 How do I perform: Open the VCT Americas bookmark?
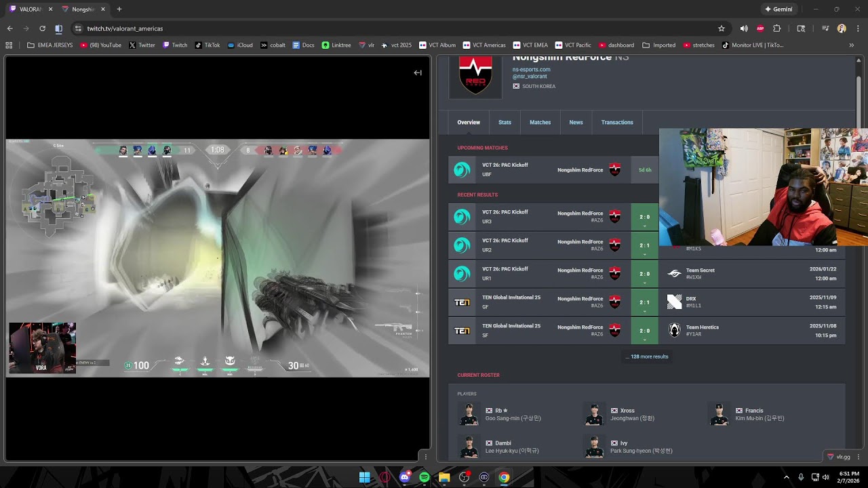pos(484,45)
